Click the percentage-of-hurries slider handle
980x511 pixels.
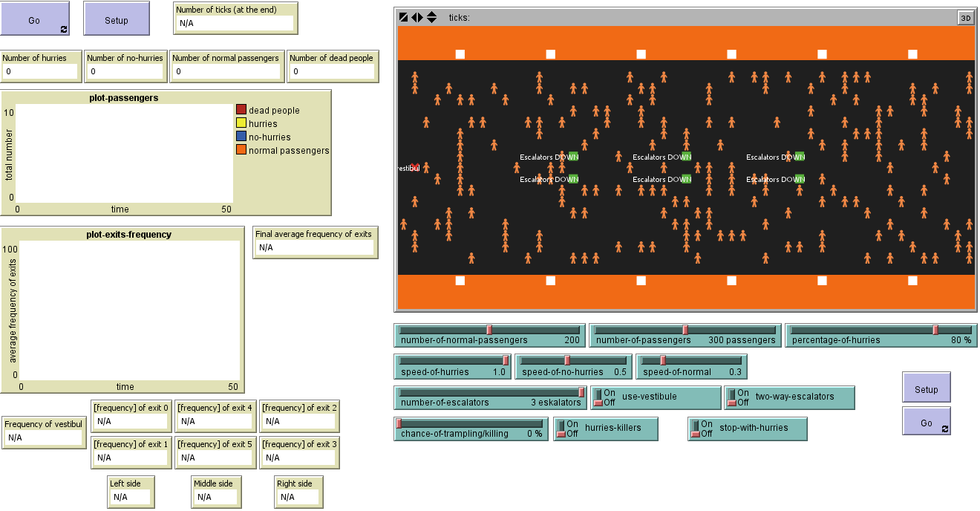tap(935, 330)
